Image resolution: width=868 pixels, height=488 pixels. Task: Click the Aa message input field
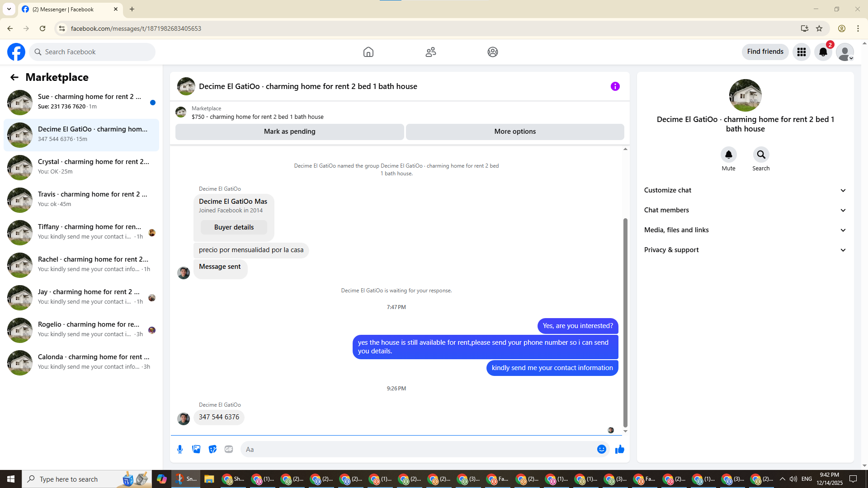416,449
